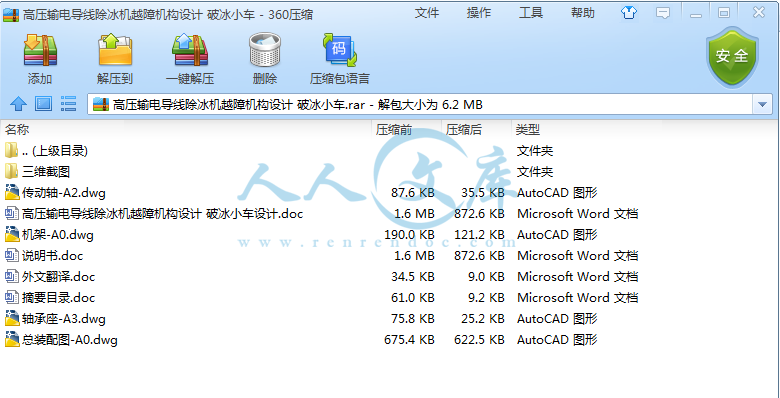Click the 622.5 KB compressed size
The height and width of the screenshot is (398, 780).
point(480,340)
